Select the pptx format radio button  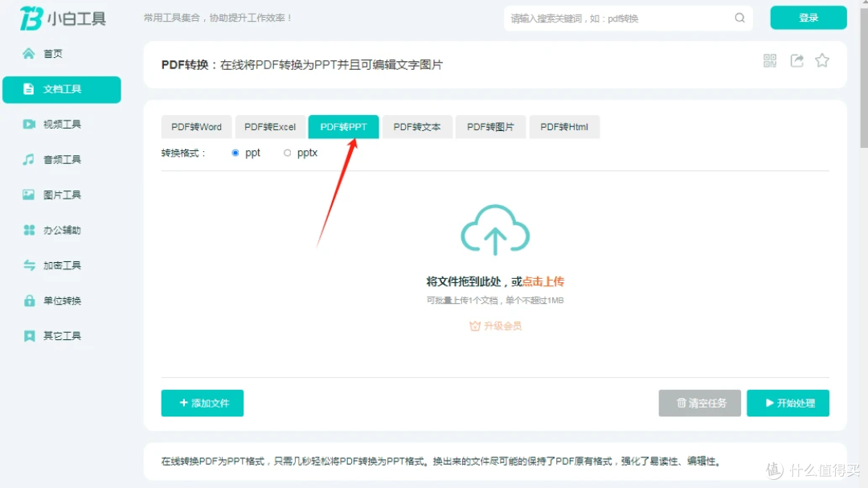point(287,153)
